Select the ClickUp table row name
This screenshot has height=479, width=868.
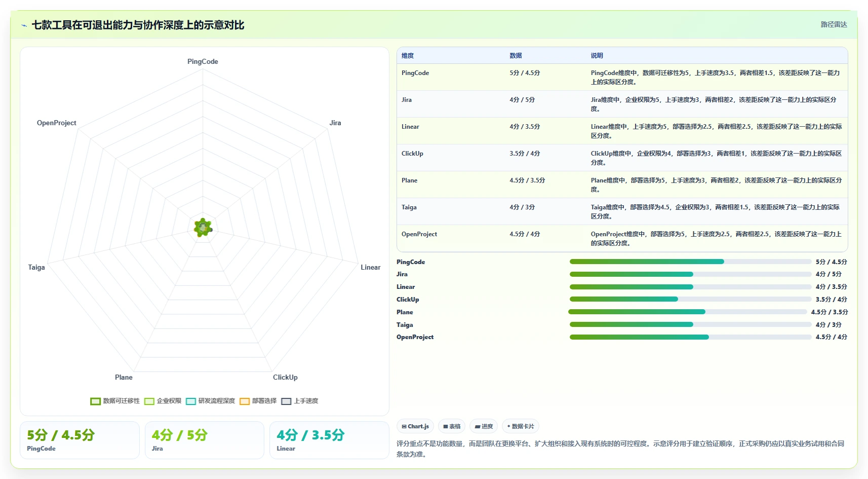pos(412,154)
